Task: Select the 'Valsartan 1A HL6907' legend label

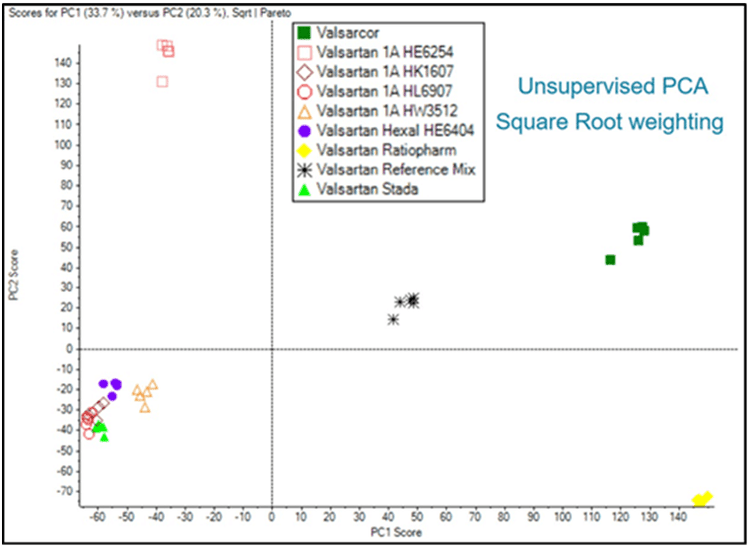Action: (384, 91)
